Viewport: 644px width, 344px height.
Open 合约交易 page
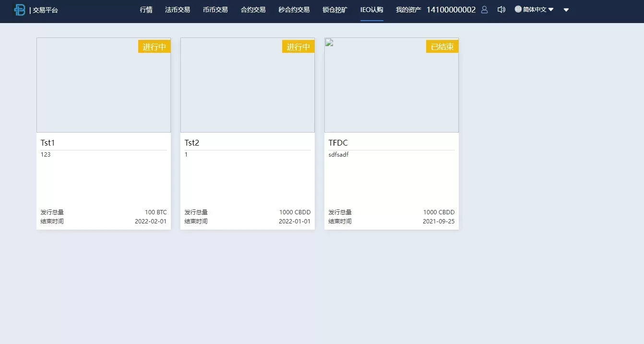[x=253, y=10]
